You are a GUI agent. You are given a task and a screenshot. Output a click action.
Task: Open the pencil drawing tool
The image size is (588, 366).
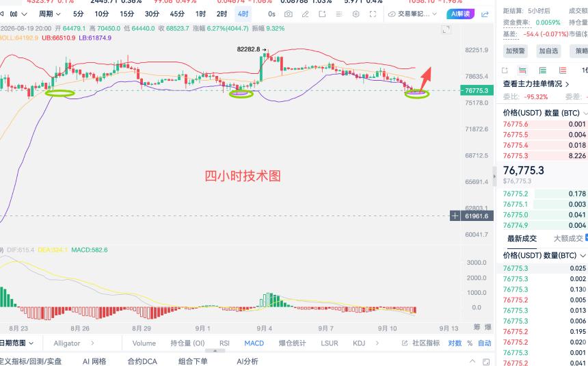pos(305,14)
